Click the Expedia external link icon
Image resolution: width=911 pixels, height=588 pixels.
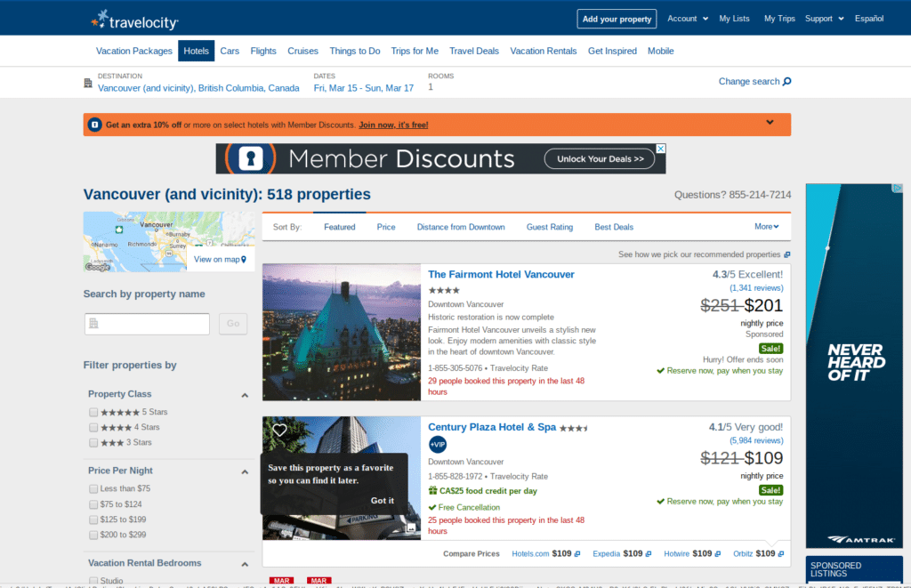pos(649,553)
